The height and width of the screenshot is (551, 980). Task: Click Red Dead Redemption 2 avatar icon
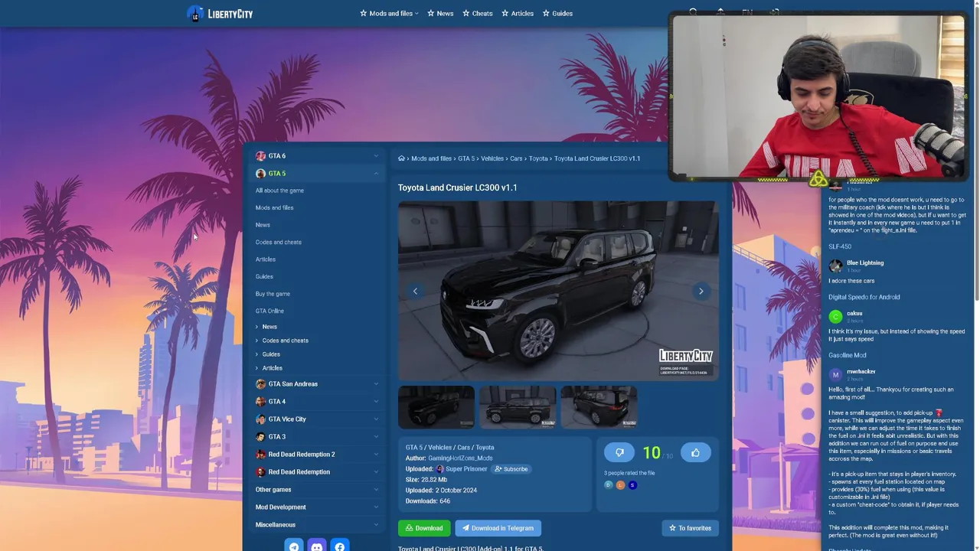point(260,455)
